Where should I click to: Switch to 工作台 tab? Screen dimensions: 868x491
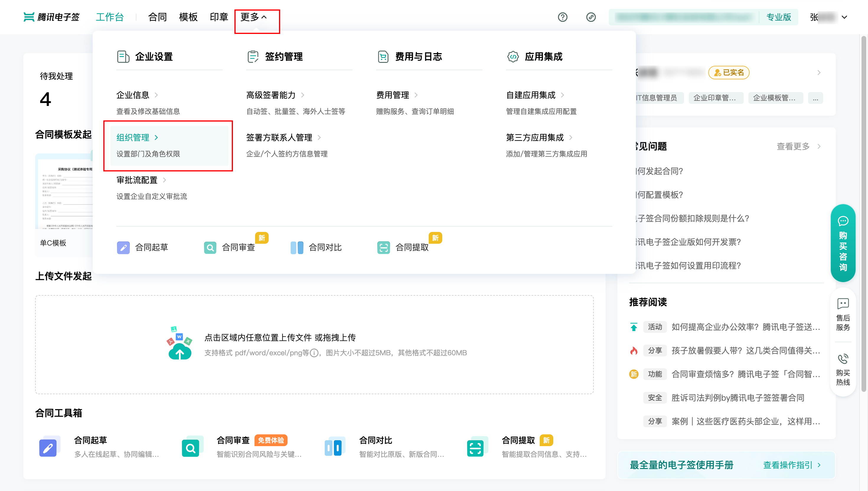point(110,17)
